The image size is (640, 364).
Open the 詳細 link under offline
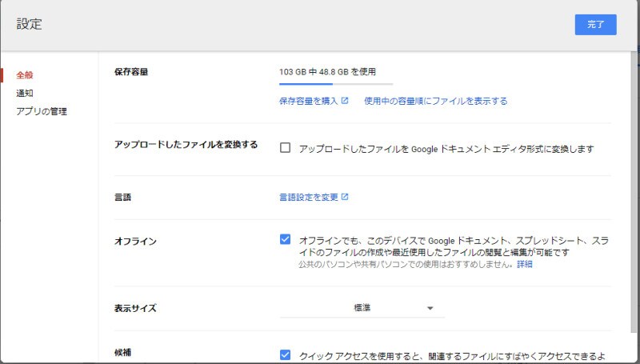point(524,264)
